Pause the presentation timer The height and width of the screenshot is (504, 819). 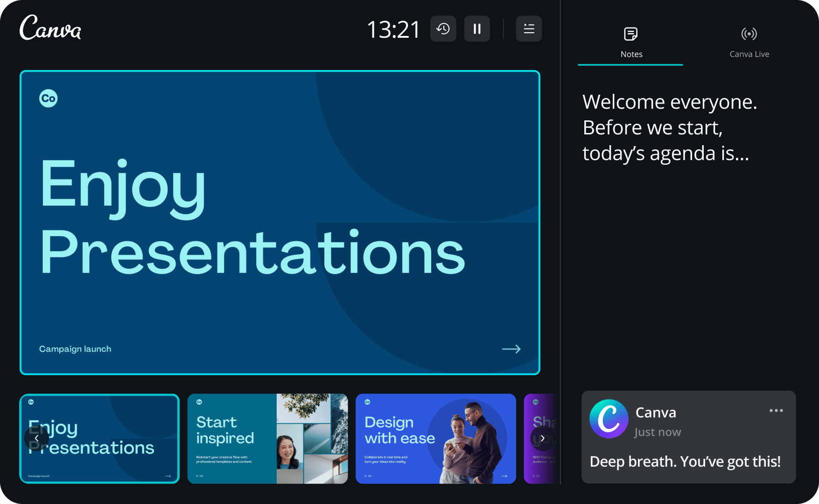pos(477,29)
